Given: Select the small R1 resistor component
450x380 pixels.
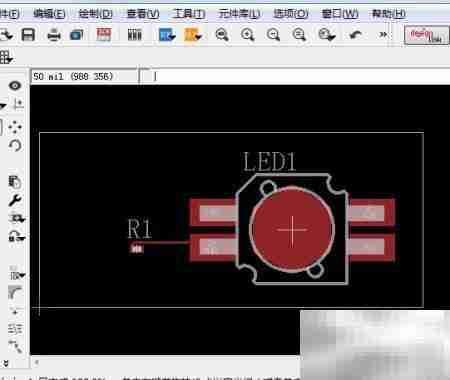Looking at the screenshot, I should tap(136, 249).
